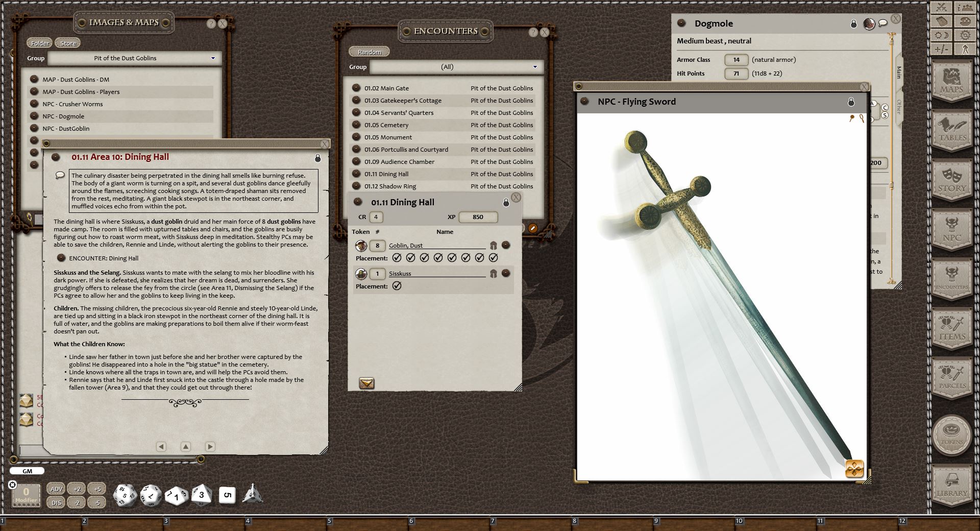
Task: Open the Tokens bag from the sidebar
Action: (x=952, y=434)
